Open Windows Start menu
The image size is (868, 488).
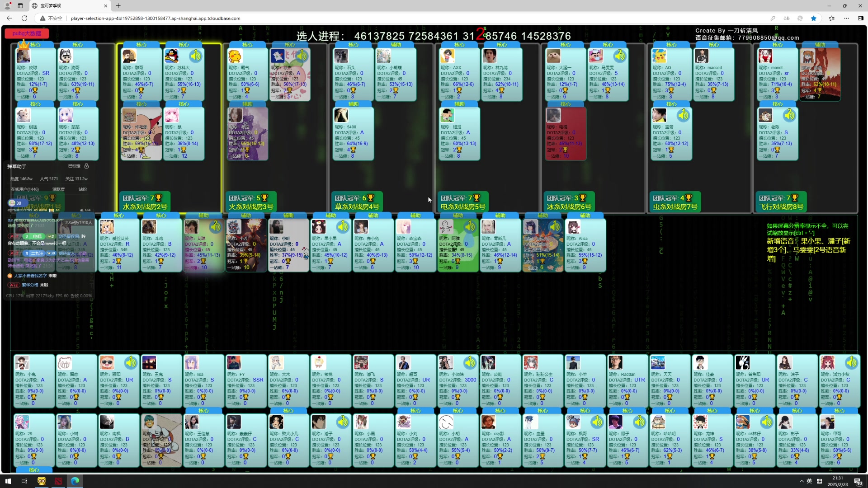[8, 481]
